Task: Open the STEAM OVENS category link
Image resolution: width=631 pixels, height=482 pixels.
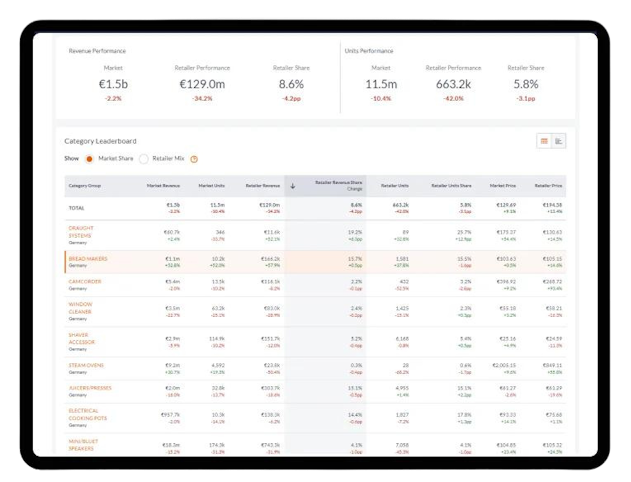Action: tap(87, 363)
